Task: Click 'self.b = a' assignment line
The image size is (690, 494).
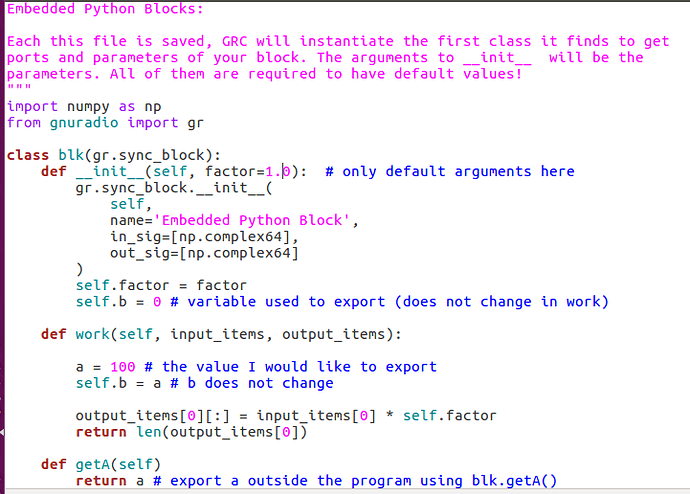Action: (x=118, y=383)
